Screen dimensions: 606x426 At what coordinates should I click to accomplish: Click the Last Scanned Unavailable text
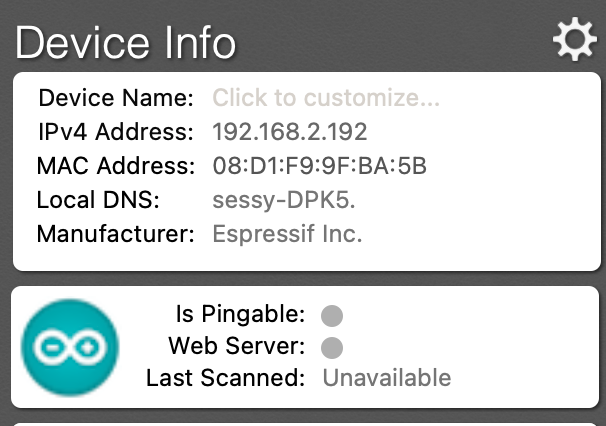(387, 377)
